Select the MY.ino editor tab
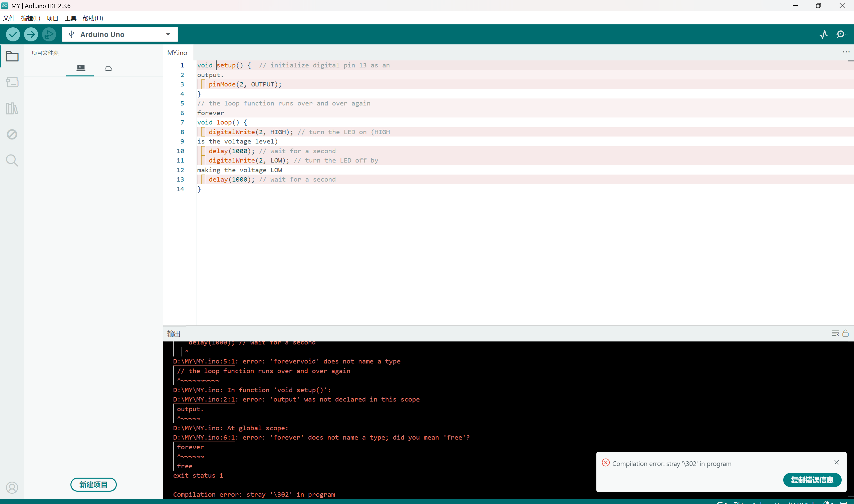 coord(177,53)
